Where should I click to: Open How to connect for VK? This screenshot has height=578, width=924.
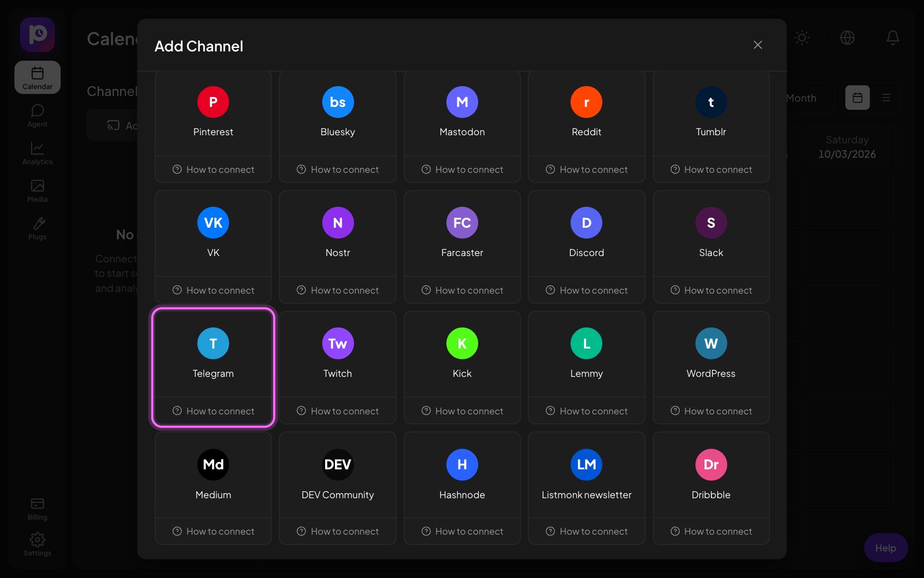pos(213,290)
